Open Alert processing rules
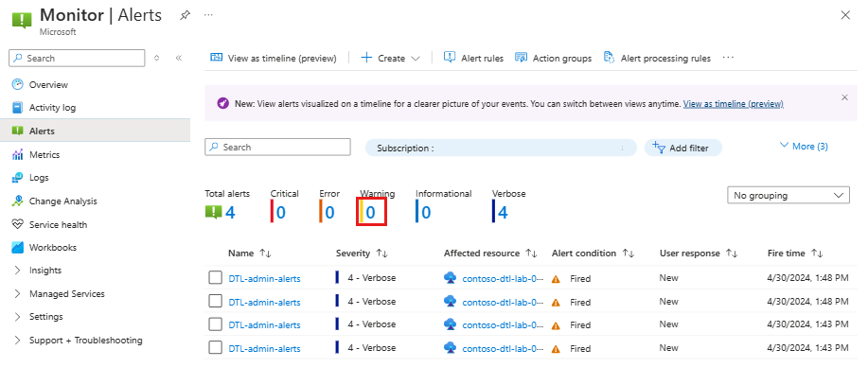 (x=657, y=58)
